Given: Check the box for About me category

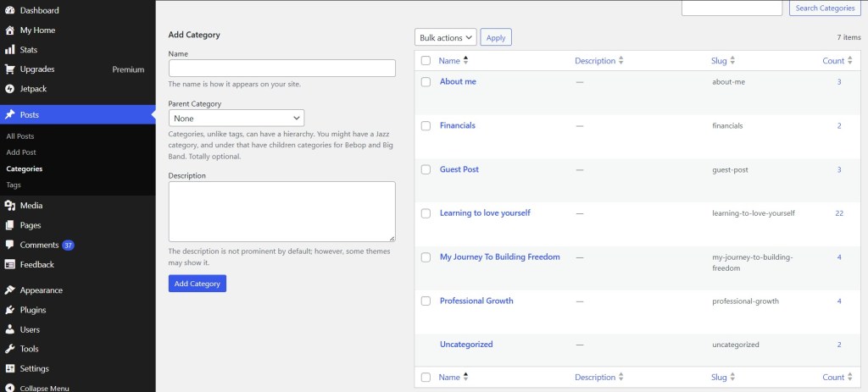Looking at the screenshot, I should [426, 82].
